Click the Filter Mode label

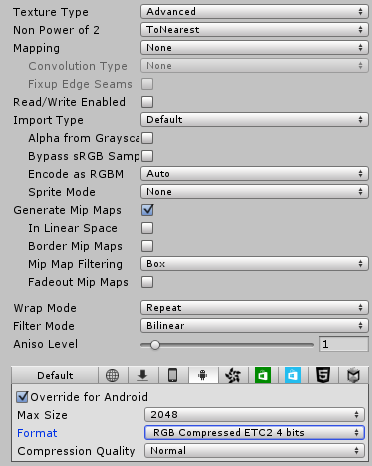(x=44, y=326)
